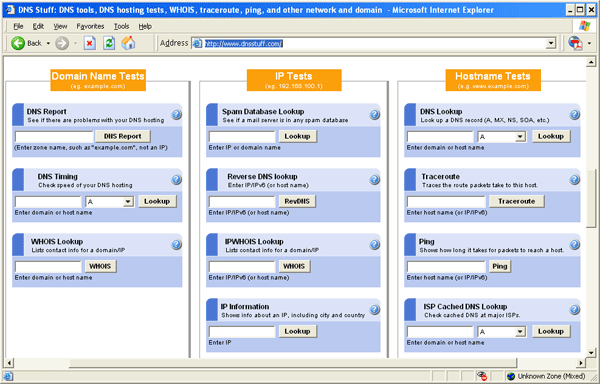Screen dimensions: 600x384
Task: Click WHOIS button under WHOIS Lookup
Action: [x=100, y=266]
